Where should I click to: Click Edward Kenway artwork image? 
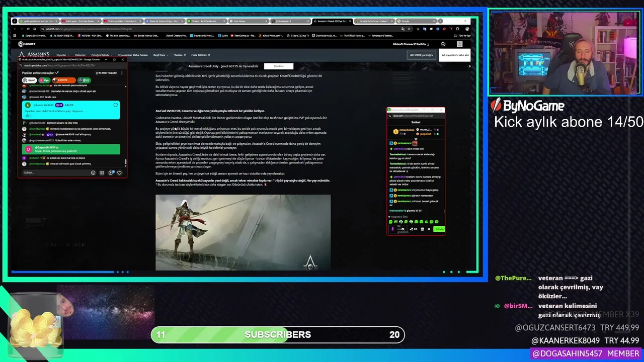click(243, 232)
